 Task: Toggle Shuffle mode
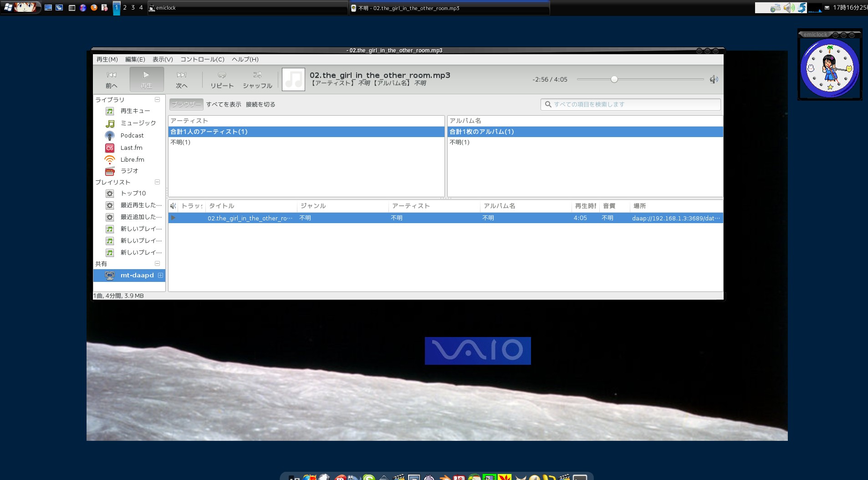257,79
